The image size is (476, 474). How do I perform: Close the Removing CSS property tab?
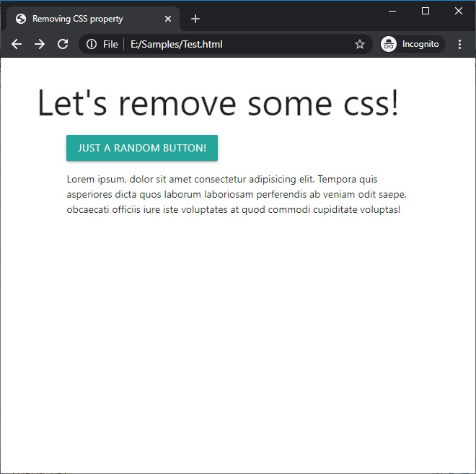tap(168, 19)
